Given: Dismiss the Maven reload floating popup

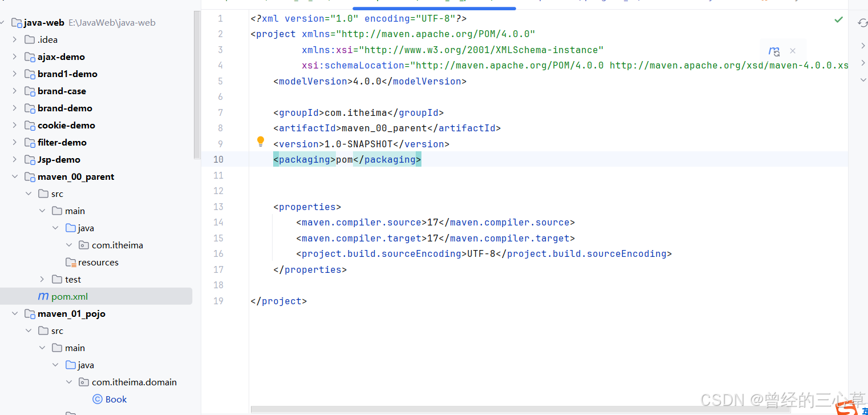Looking at the screenshot, I should point(793,51).
